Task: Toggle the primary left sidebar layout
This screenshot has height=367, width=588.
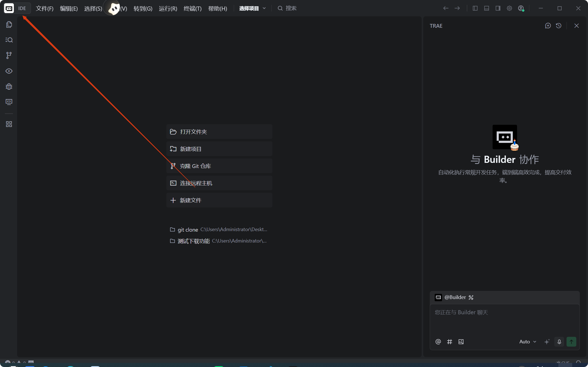Action: pyautogui.click(x=475, y=8)
